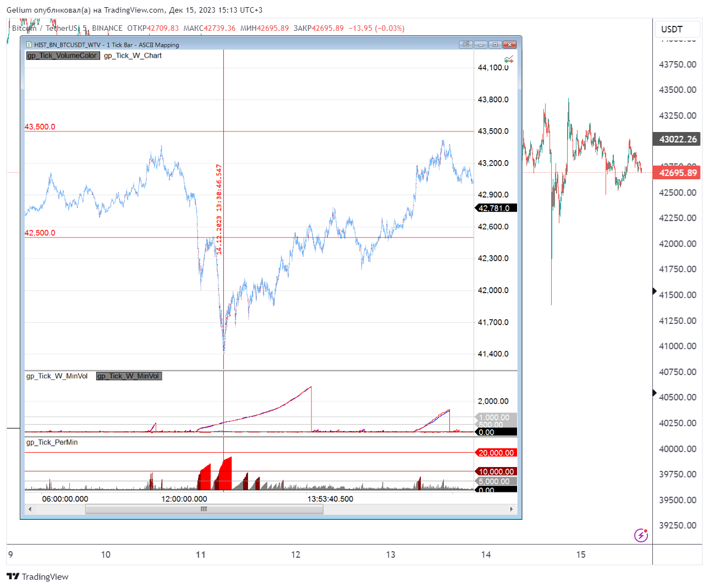The width and height of the screenshot is (709, 588).
Task: Click the 43022.26 price tag on TradingView axis
Action: pyautogui.click(x=676, y=139)
